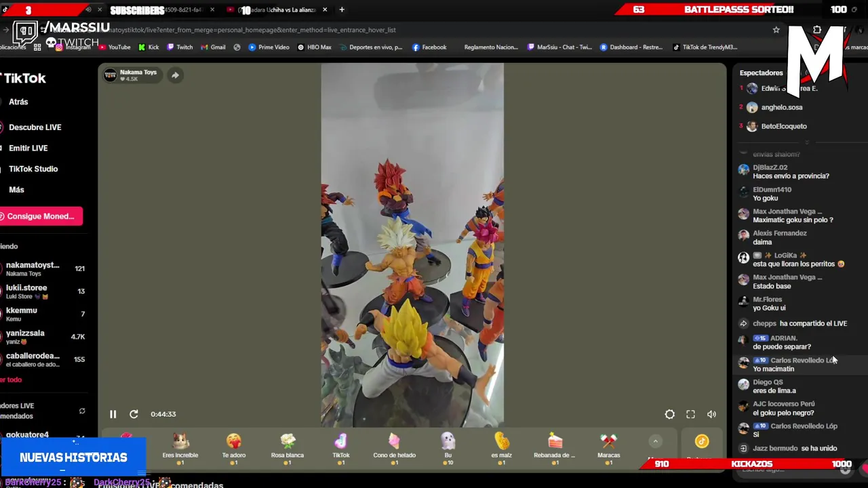Viewport: 868px width, 488px height.
Task: Close the Madara Uchiha vs La alianza tab
Action: click(325, 9)
